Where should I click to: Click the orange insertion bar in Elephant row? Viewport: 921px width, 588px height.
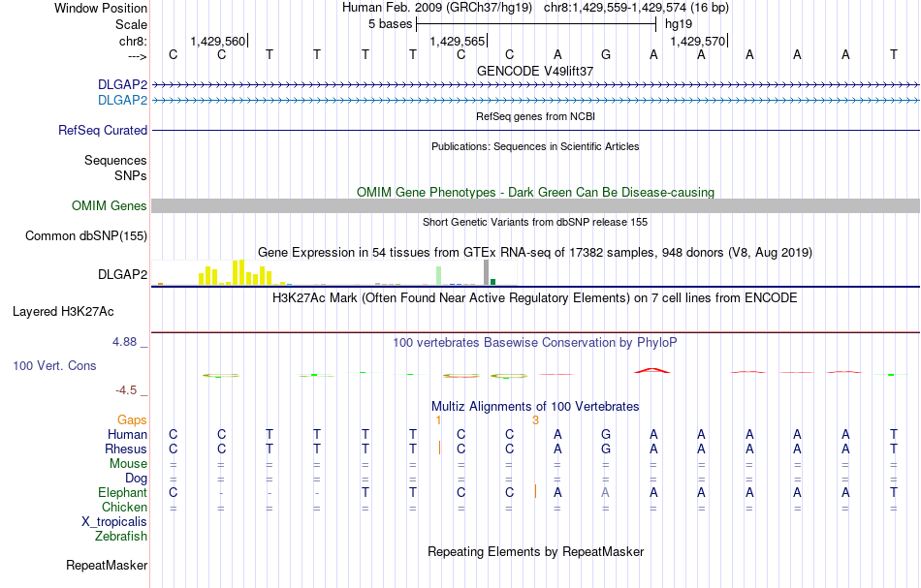[535, 491]
